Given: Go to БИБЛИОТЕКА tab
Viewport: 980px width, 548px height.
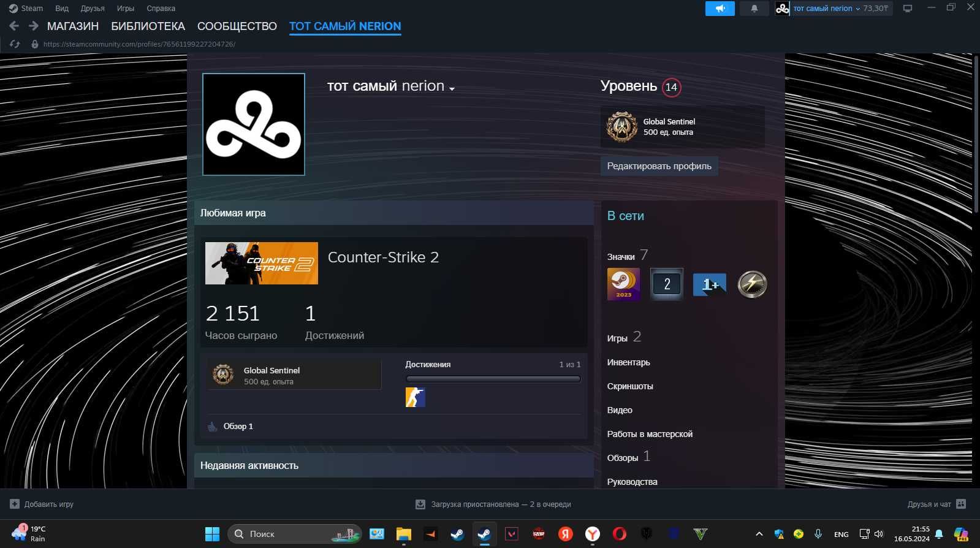Looking at the screenshot, I should click(x=148, y=26).
